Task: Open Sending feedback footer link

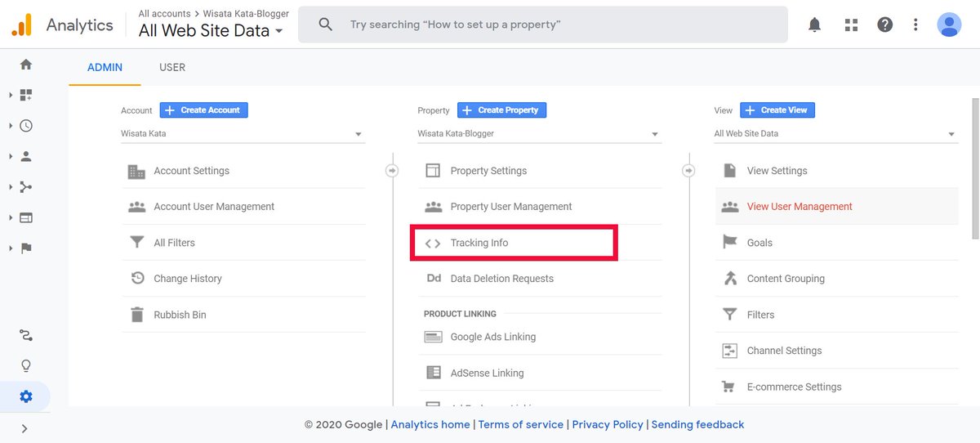Action: [697, 424]
